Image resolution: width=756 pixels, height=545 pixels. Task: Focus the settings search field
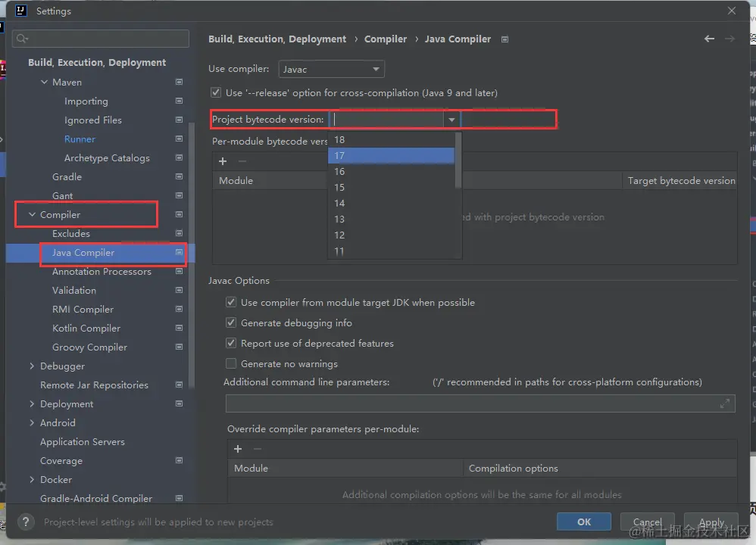[x=100, y=39]
